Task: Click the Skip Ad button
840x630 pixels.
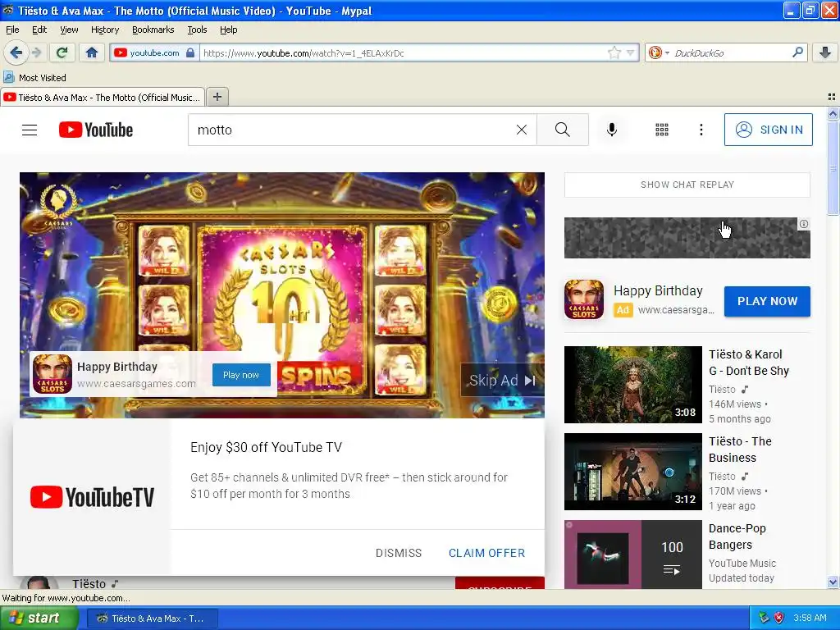Action: [502, 381]
